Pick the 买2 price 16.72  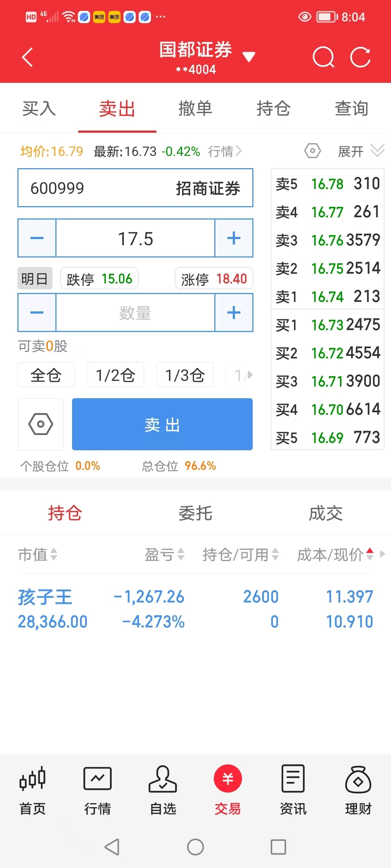click(327, 353)
